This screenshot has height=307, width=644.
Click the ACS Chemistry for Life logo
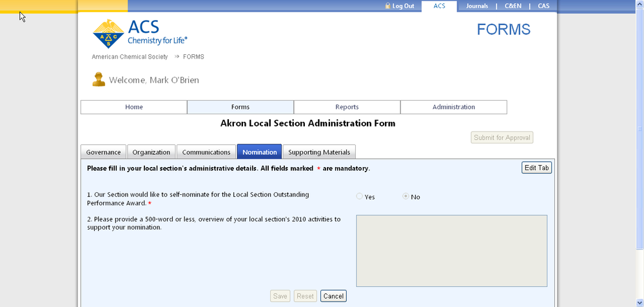click(x=140, y=33)
